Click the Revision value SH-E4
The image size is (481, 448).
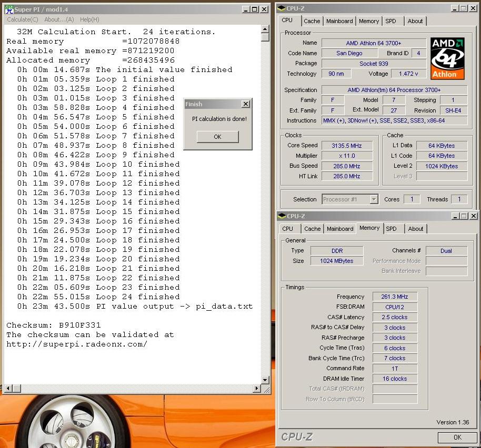[x=454, y=110]
